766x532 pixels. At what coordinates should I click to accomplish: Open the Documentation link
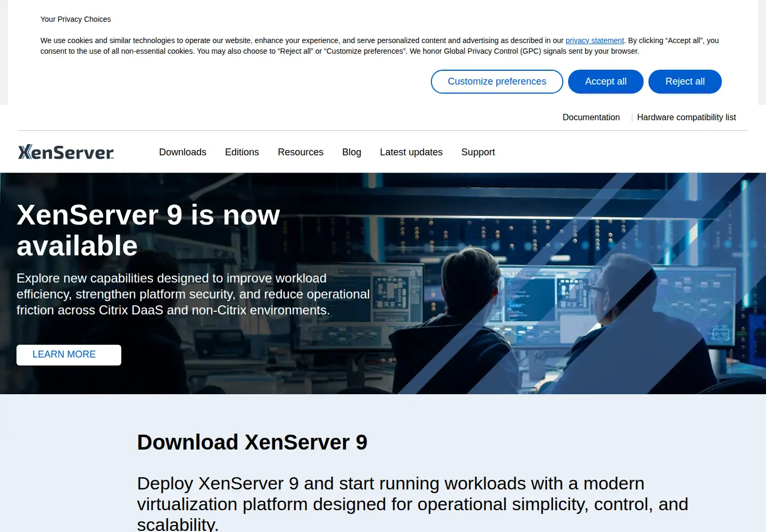click(591, 117)
